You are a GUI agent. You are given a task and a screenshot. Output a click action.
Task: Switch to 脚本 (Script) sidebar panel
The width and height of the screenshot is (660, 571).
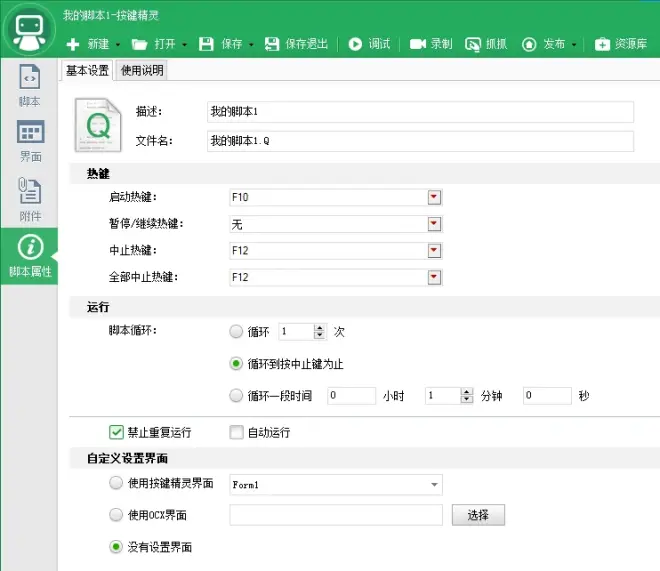29,85
